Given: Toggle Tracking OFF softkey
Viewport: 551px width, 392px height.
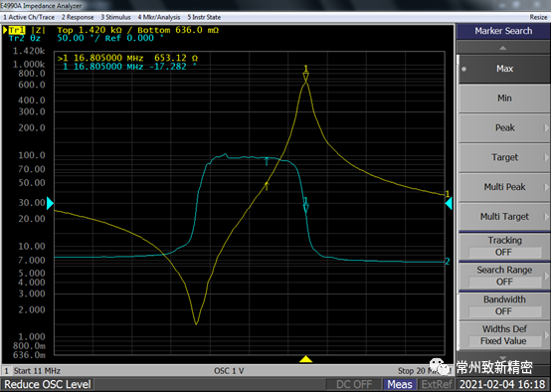Looking at the screenshot, I should click(x=504, y=246).
